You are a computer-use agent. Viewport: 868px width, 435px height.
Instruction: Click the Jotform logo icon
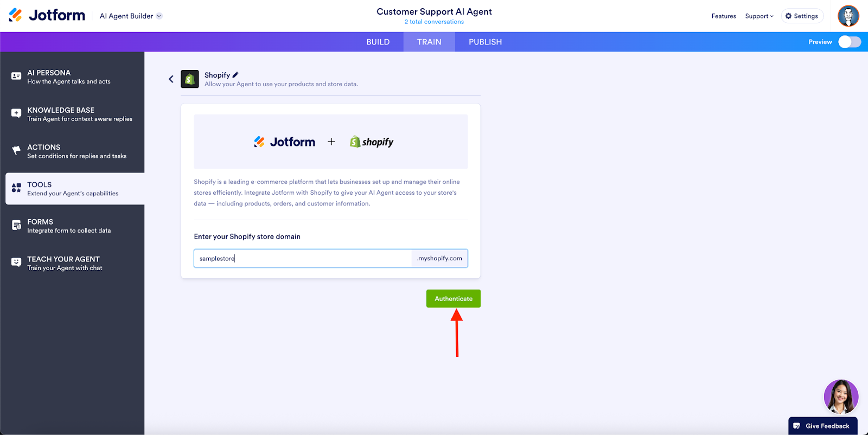click(16, 15)
